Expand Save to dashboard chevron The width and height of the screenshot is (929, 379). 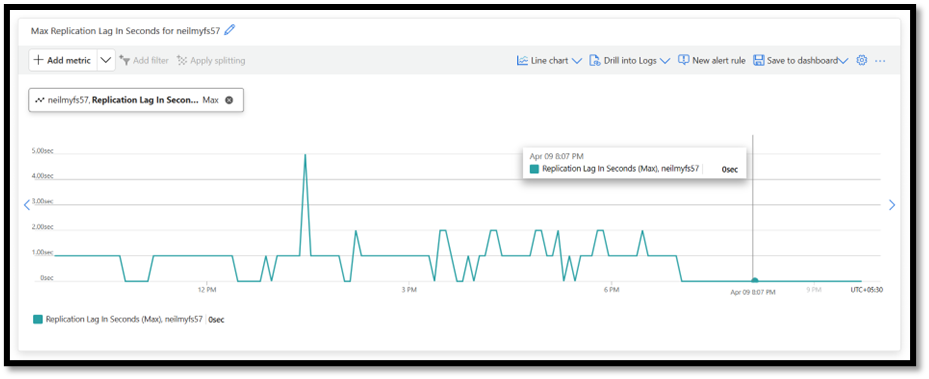[844, 60]
